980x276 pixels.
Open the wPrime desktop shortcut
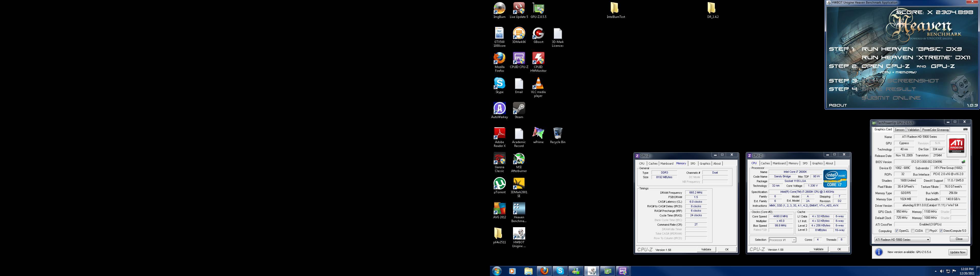pos(538,136)
